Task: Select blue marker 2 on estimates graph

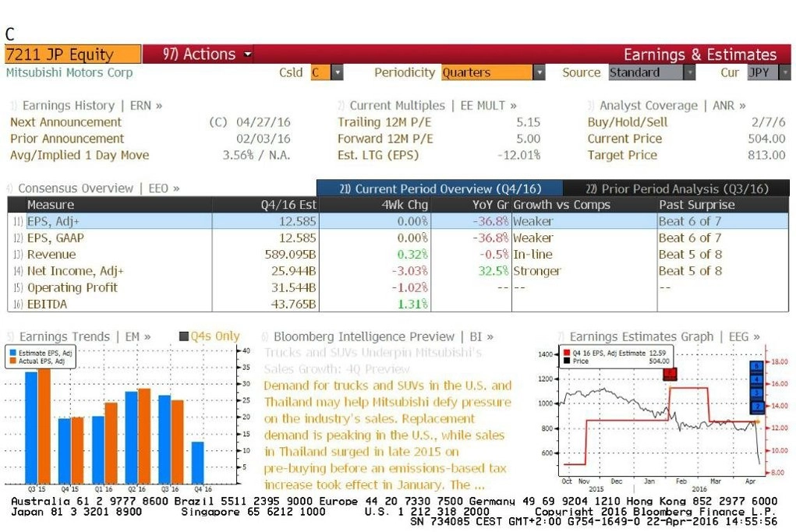Action: pyautogui.click(x=756, y=407)
